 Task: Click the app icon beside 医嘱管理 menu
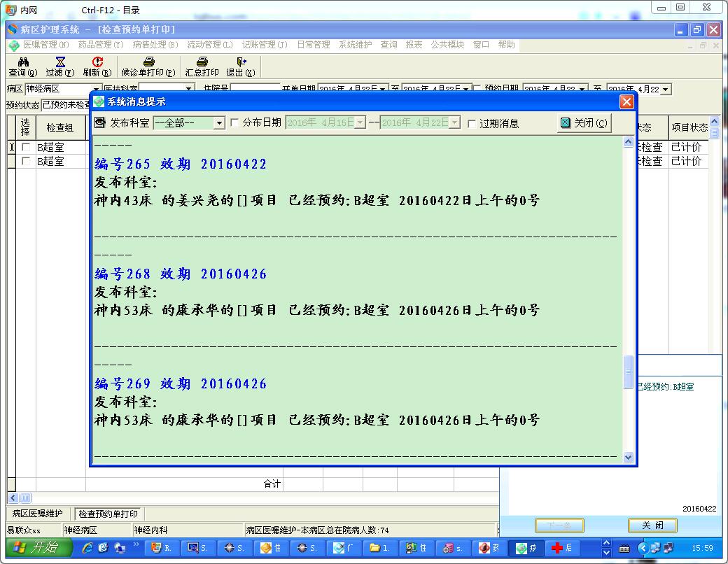(x=14, y=45)
